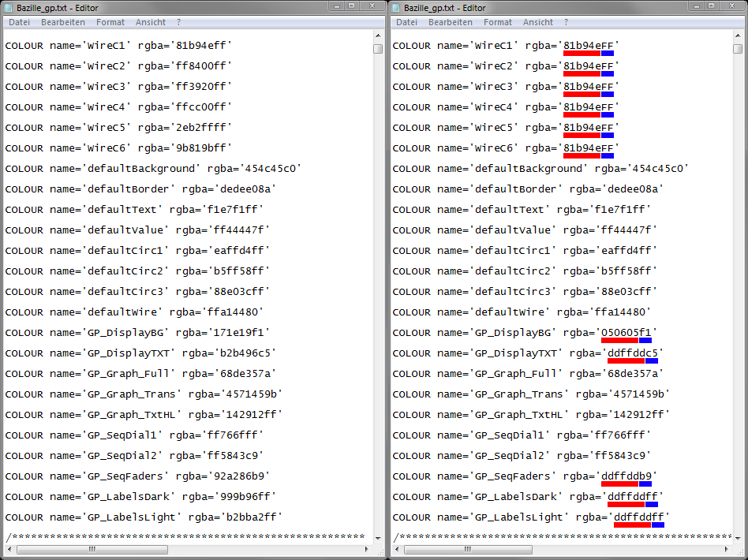Open the Bearbeiten menu in the left editor window
Screen dimensions: 748x560
63,22
